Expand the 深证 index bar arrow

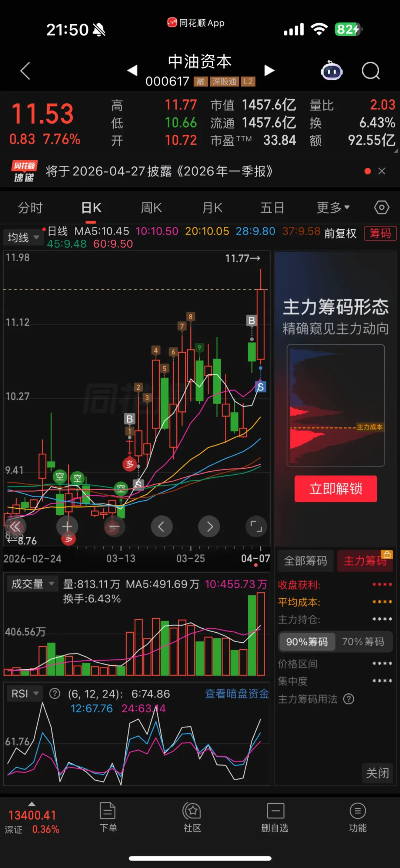32,804
